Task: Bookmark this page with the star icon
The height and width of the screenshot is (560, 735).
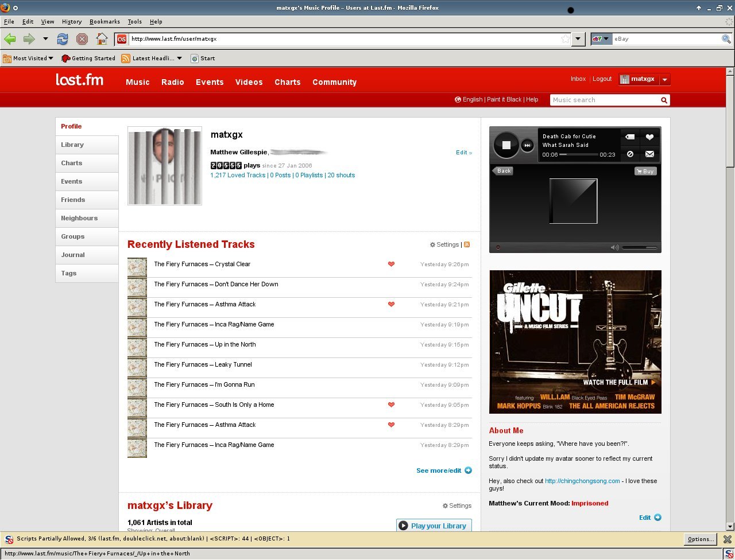Action: point(566,39)
